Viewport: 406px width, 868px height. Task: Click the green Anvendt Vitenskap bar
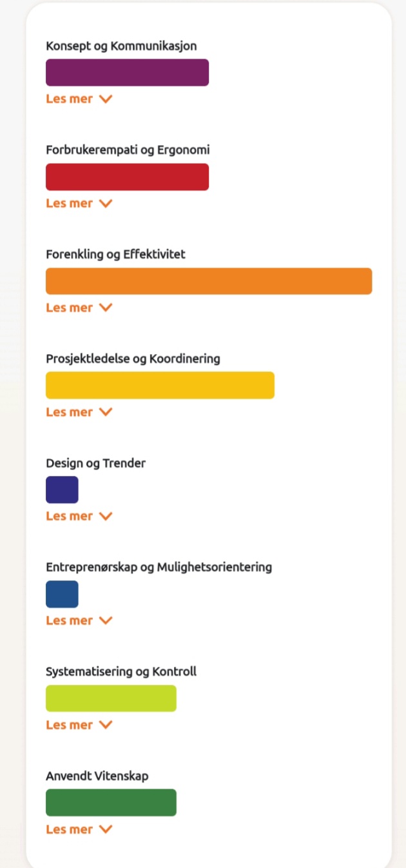coord(111,802)
